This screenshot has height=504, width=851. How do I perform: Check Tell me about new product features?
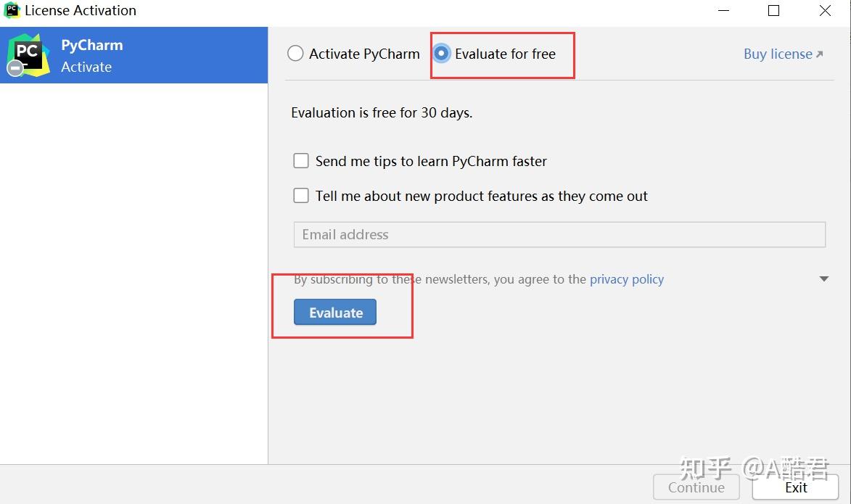pyautogui.click(x=301, y=195)
